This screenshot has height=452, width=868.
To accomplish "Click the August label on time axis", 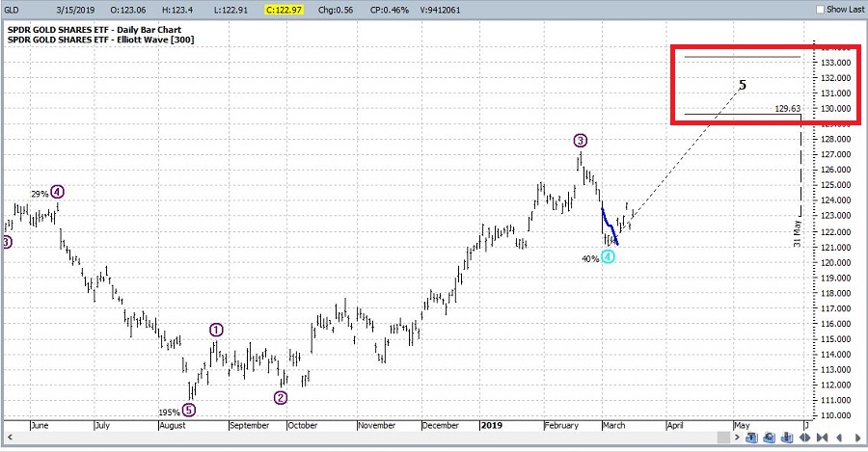I will [x=173, y=425].
